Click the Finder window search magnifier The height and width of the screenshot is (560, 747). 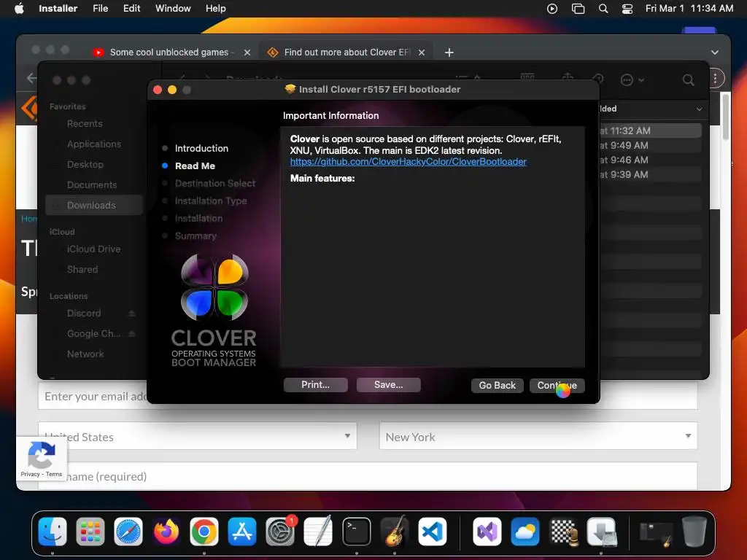coord(688,80)
